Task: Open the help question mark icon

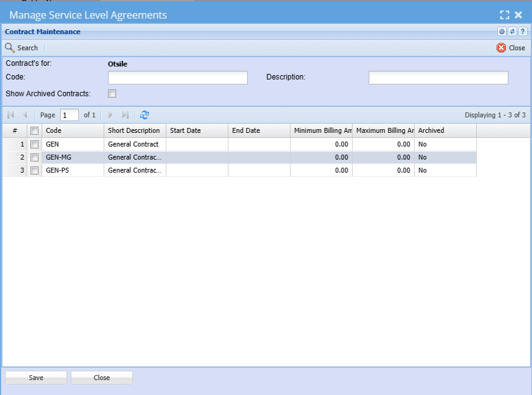Action: [x=523, y=32]
